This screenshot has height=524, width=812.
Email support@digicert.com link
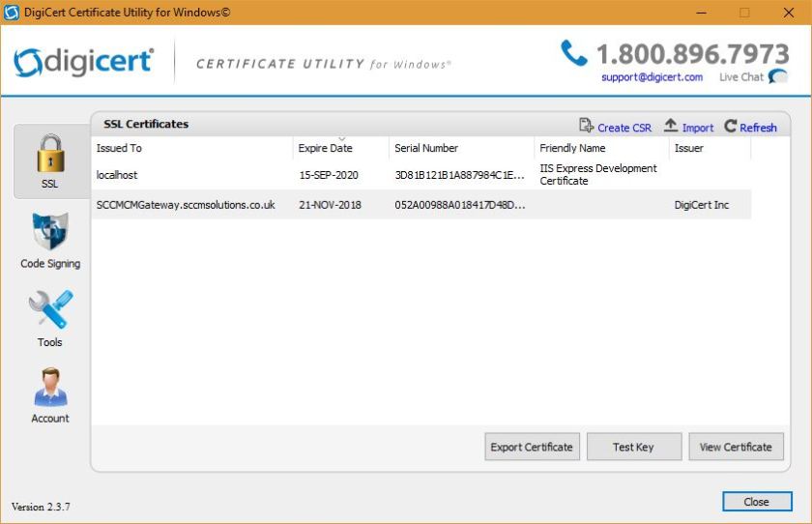tap(652, 77)
